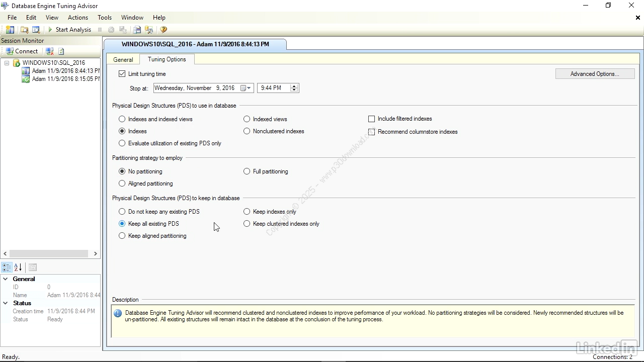
Task: Click the calendar icon in Stop at date field
Action: click(x=243, y=88)
